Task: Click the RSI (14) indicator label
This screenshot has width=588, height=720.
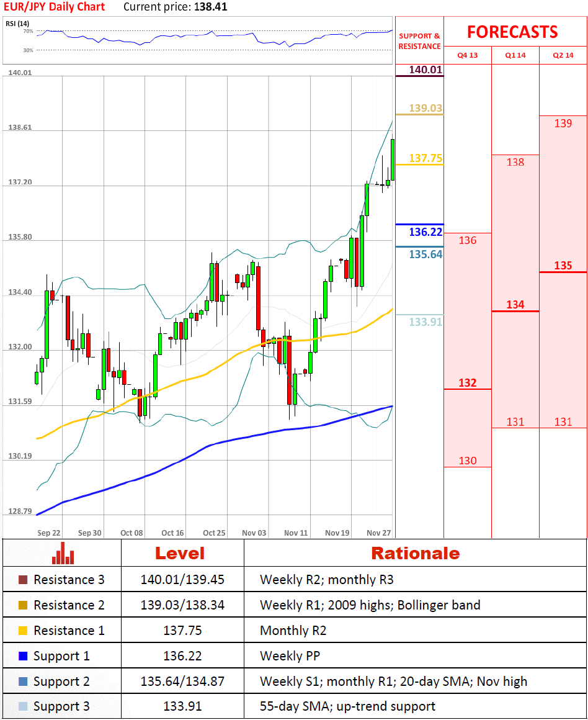Action: [19, 24]
